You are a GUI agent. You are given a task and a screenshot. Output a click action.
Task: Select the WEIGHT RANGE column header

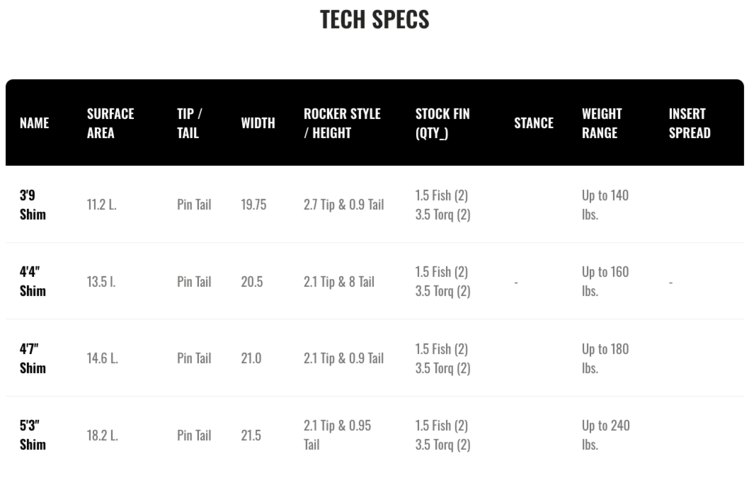(602, 123)
